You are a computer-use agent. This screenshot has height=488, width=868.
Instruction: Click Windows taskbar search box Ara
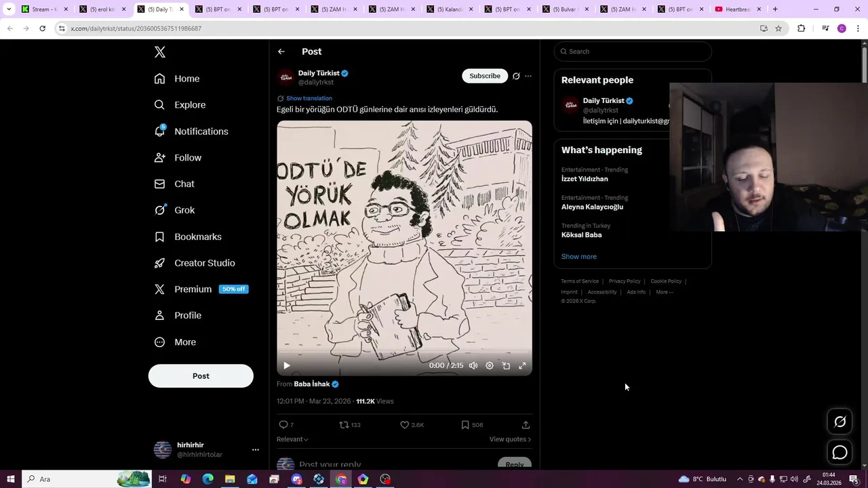point(88,479)
